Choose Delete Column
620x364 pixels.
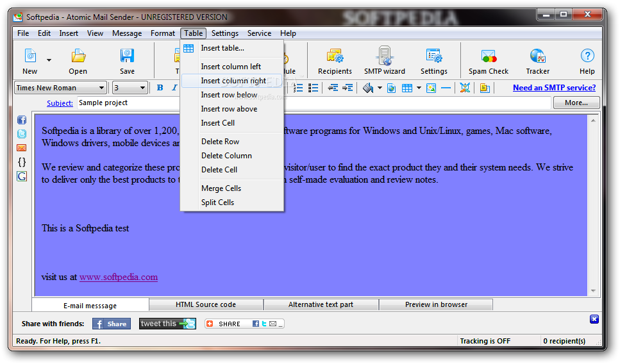click(232, 156)
